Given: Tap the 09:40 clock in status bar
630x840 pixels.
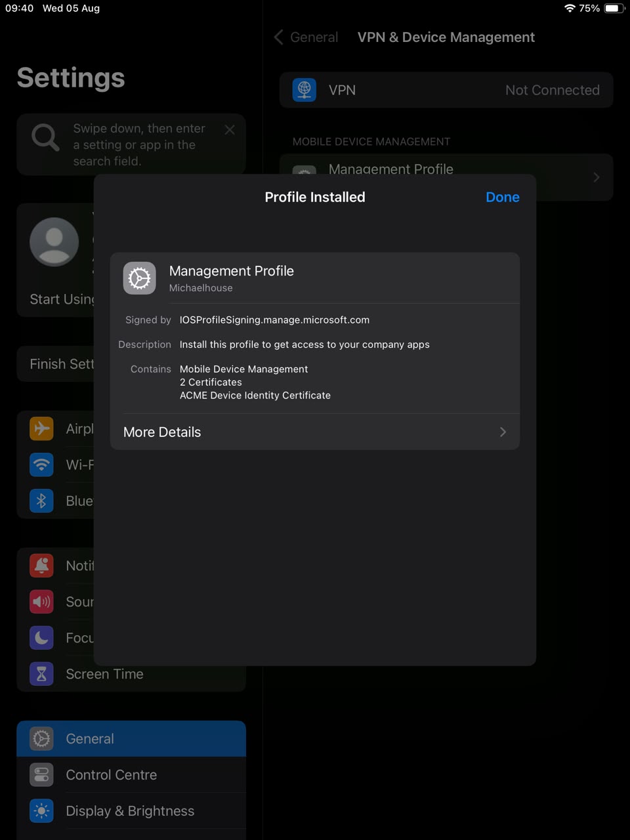Looking at the screenshot, I should click(19, 9).
